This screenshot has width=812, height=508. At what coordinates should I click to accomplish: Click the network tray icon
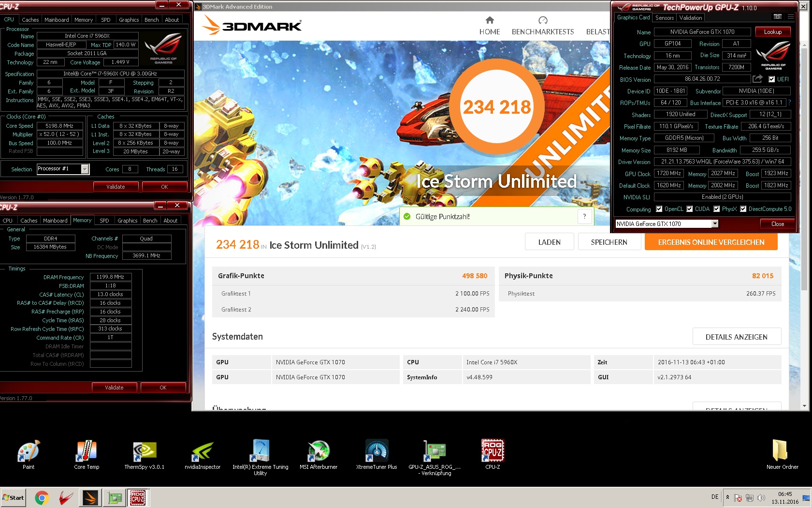click(x=750, y=497)
